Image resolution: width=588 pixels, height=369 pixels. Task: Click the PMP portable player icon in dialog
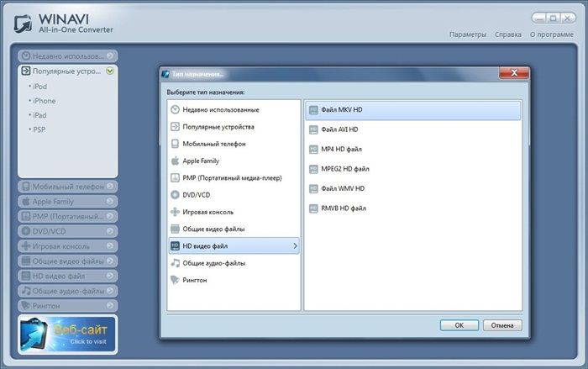175,177
